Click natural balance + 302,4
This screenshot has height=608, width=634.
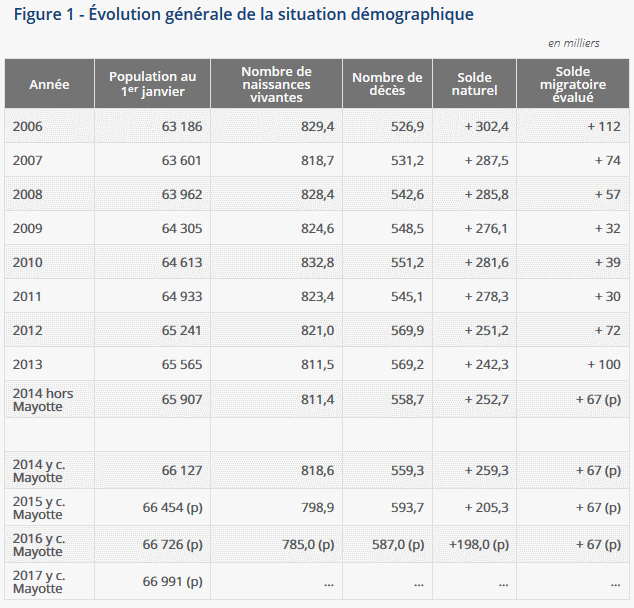tap(487, 127)
